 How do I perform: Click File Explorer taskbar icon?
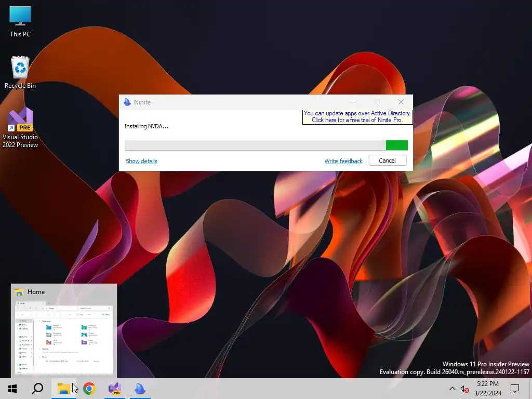(63, 389)
